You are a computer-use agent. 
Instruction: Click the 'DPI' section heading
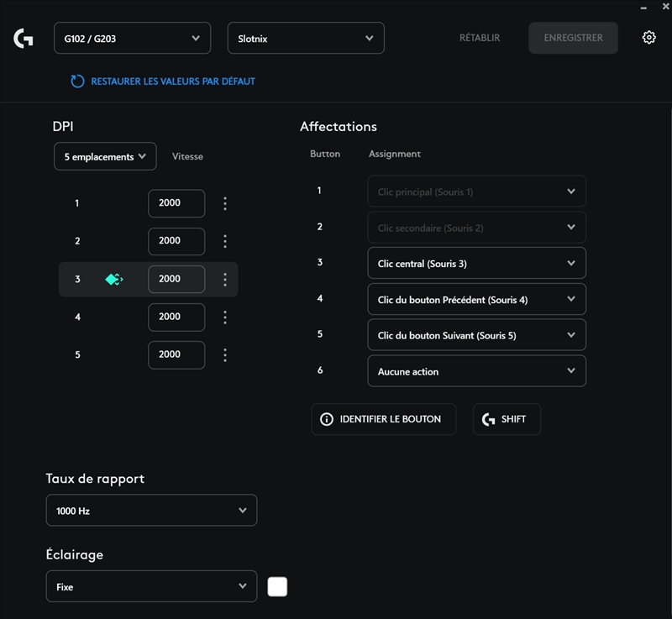click(x=62, y=126)
